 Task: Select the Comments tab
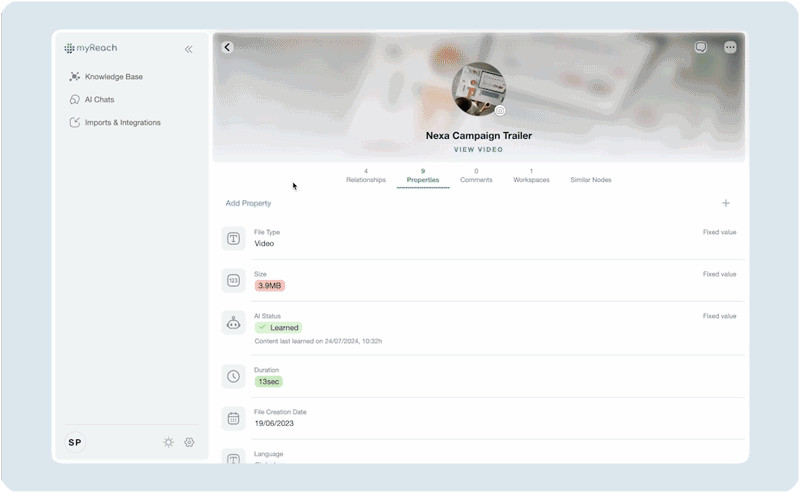tap(476, 176)
